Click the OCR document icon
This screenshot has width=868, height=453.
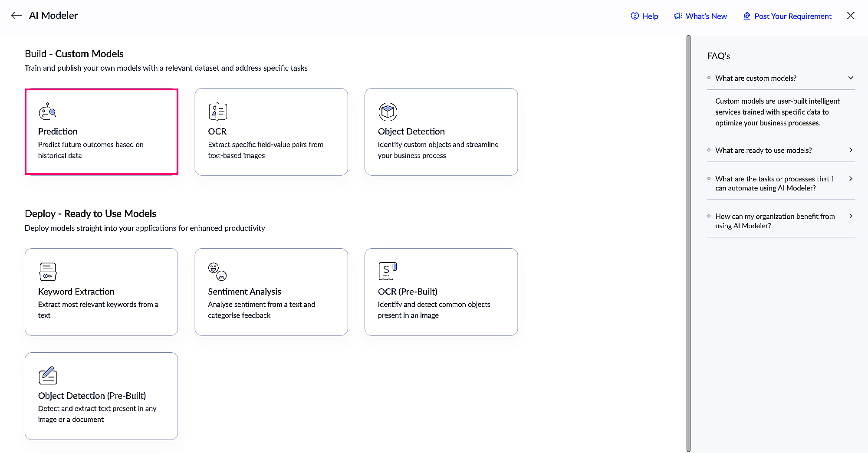point(217,112)
